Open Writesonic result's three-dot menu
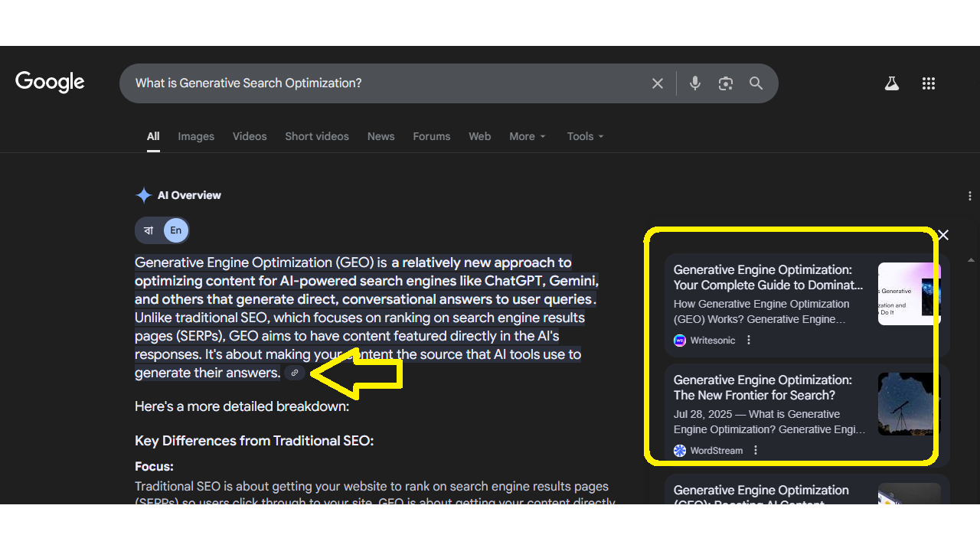 [749, 341]
